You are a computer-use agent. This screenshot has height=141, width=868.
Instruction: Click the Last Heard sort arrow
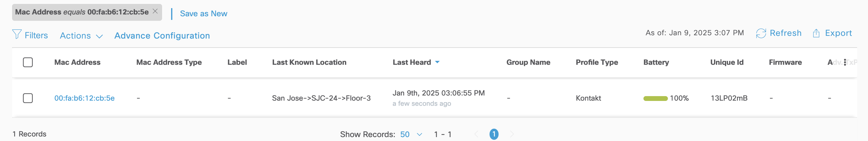(x=437, y=62)
